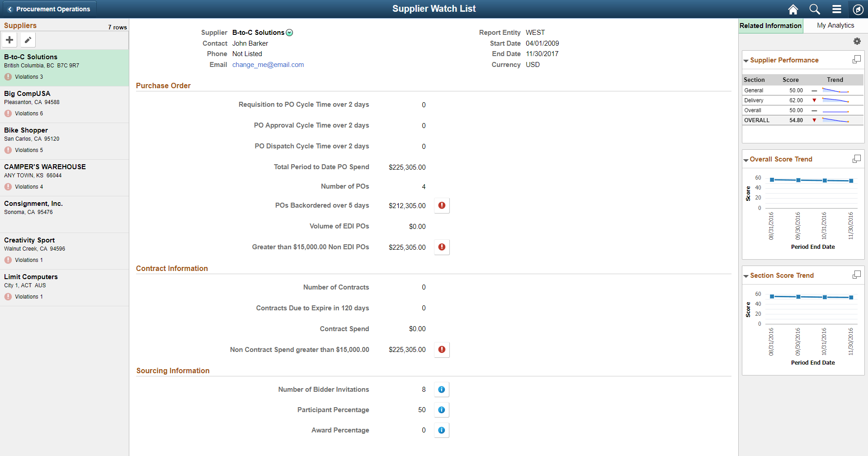
Task: Open the change_me@email.com email link
Action: click(268, 65)
